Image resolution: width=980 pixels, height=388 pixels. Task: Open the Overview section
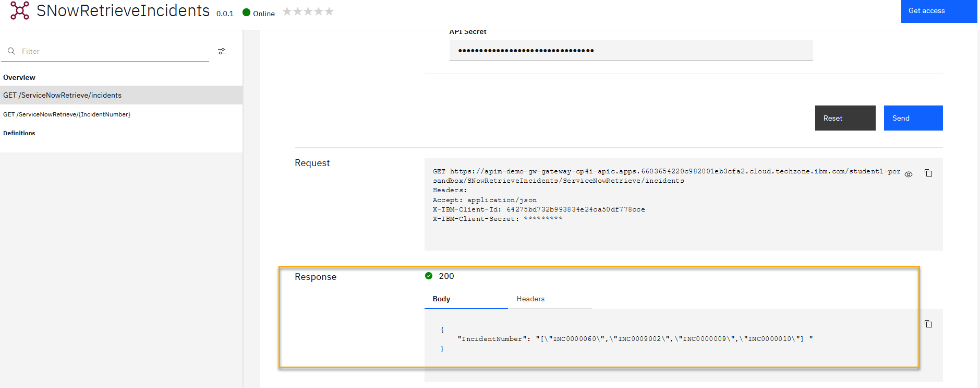coord(19,77)
